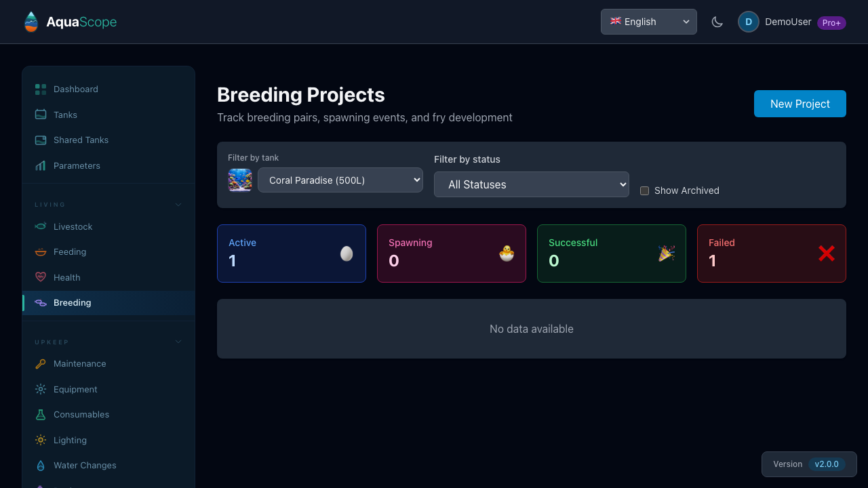Screen dimensions: 868x488
Task: Click the Parameters chart icon
Action: click(x=41, y=165)
